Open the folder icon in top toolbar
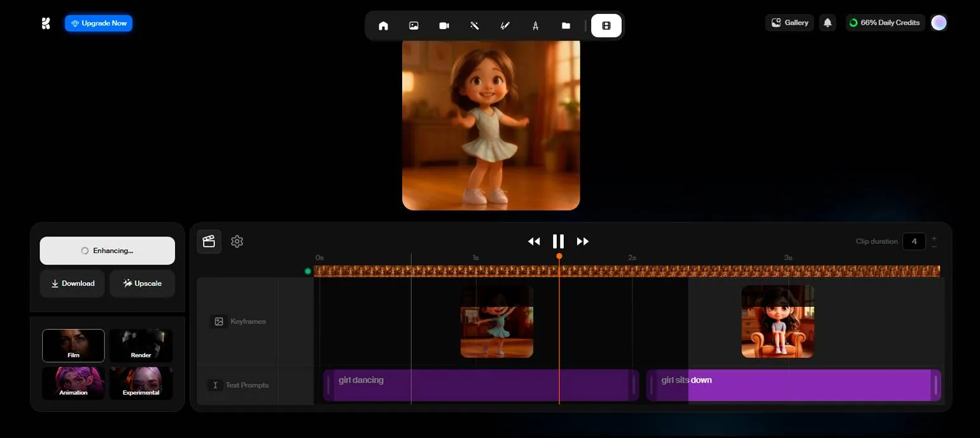980x438 pixels. click(x=566, y=25)
